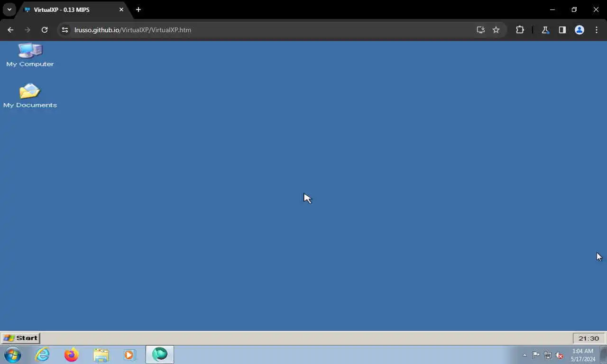Open the Chrome three-dot menu
607x364 pixels.
597,30
